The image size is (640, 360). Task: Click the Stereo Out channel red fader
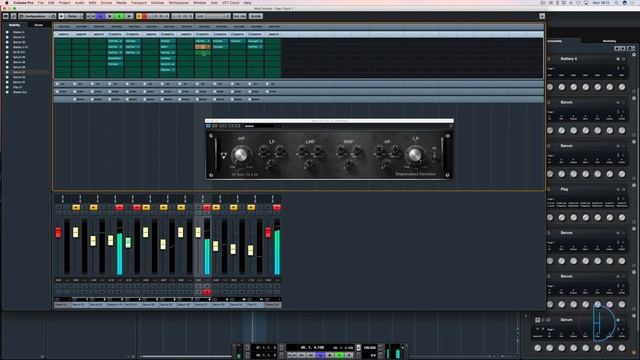pos(268,232)
